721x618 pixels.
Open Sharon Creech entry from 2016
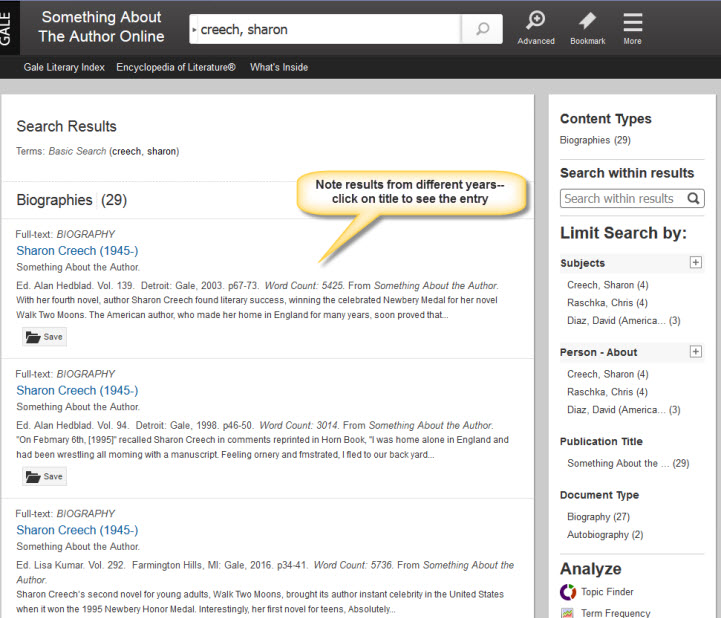click(x=77, y=530)
